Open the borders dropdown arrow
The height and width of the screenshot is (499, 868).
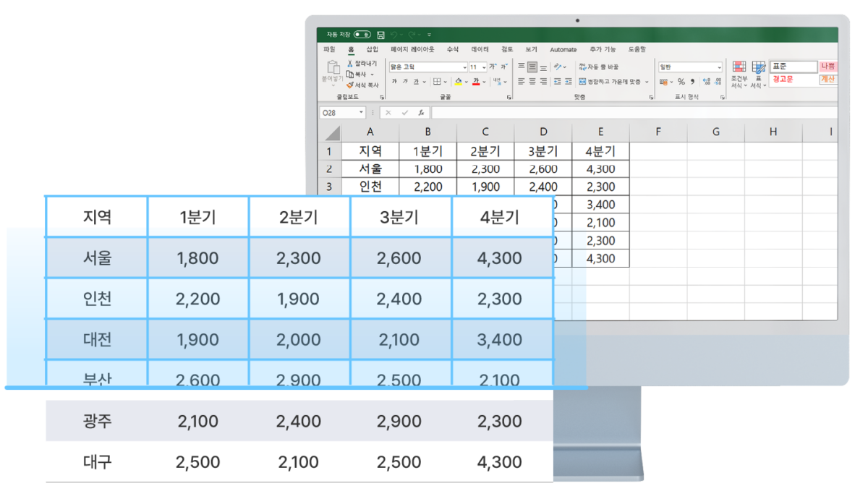pos(446,82)
